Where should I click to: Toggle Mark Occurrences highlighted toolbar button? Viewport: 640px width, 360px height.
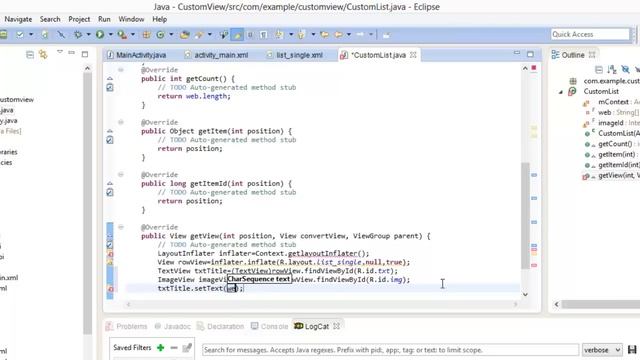point(237,35)
